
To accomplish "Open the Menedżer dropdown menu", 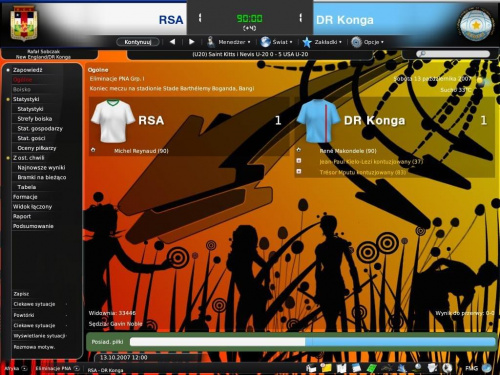I will point(228,42).
